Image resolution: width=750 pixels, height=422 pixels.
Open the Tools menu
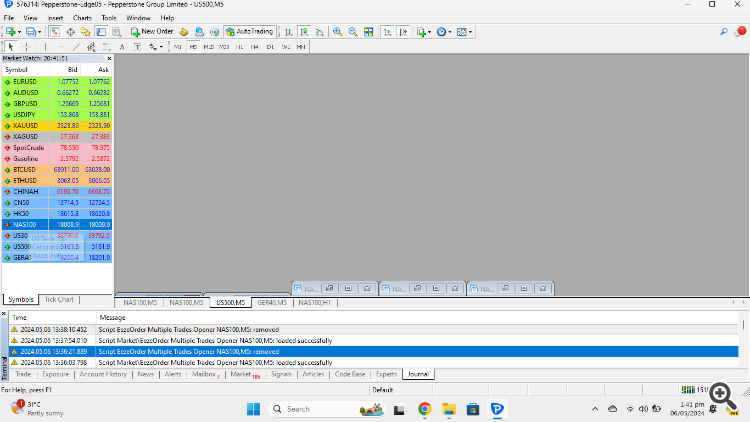(109, 18)
